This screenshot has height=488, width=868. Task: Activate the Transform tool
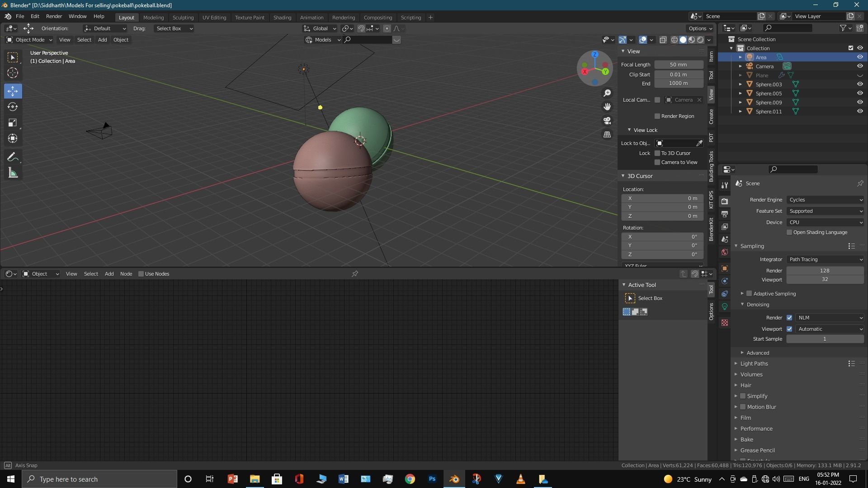tap(13, 138)
